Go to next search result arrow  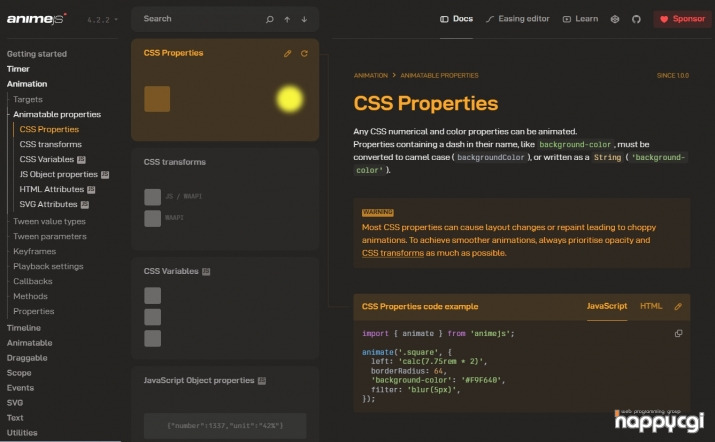(x=304, y=19)
